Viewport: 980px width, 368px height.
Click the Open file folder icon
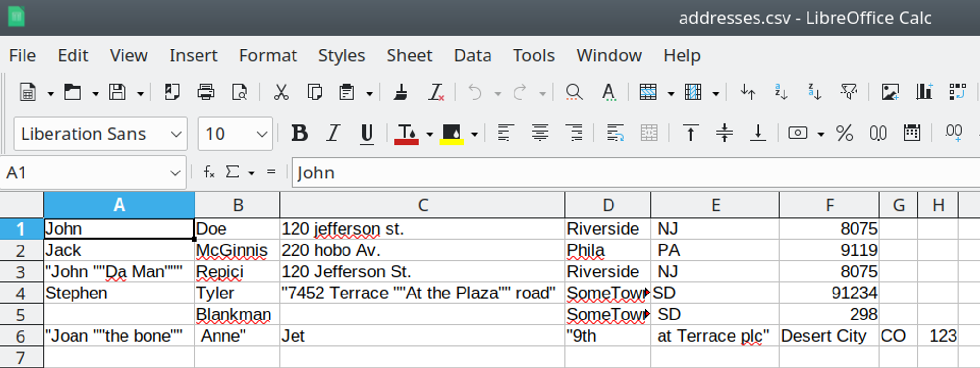click(73, 92)
